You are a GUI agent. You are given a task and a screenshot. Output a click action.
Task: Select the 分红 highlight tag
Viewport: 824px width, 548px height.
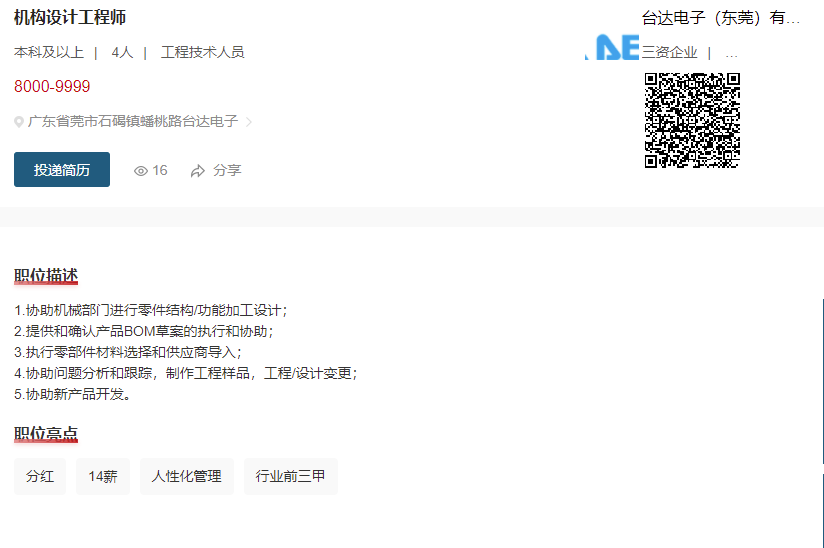tap(40, 477)
